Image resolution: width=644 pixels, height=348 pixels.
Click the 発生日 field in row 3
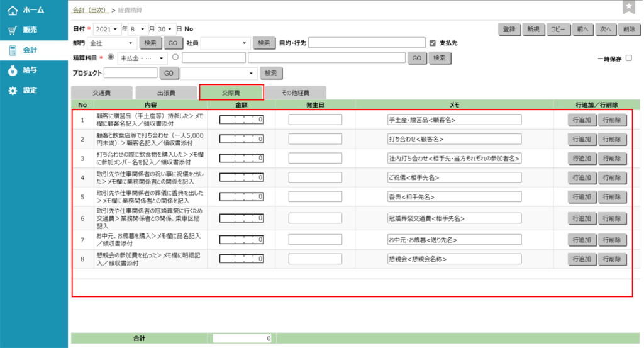315,158
